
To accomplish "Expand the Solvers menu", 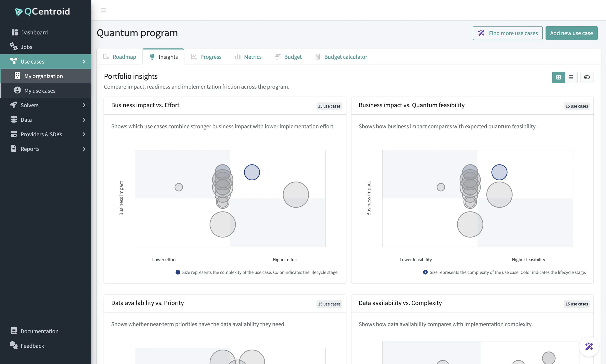I will (x=45, y=105).
